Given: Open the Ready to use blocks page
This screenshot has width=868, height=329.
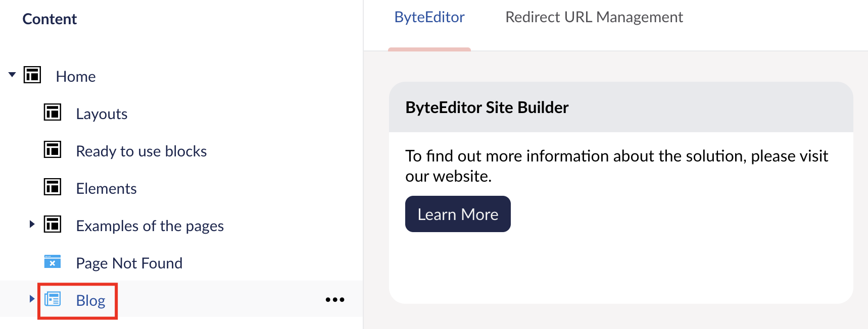Looking at the screenshot, I should click(x=141, y=151).
